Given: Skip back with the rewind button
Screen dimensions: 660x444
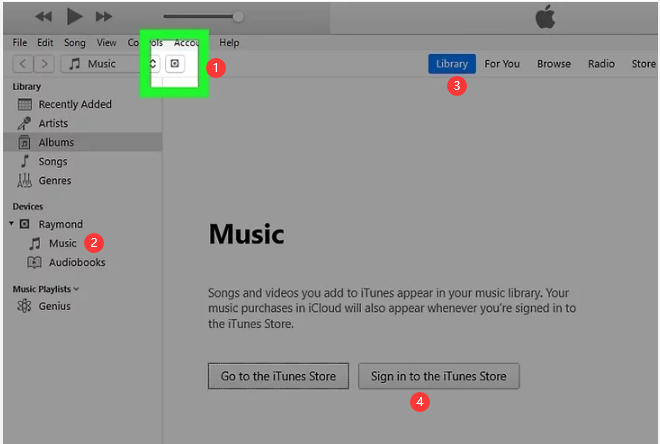Looking at the screenshot, I should [43, 16].
